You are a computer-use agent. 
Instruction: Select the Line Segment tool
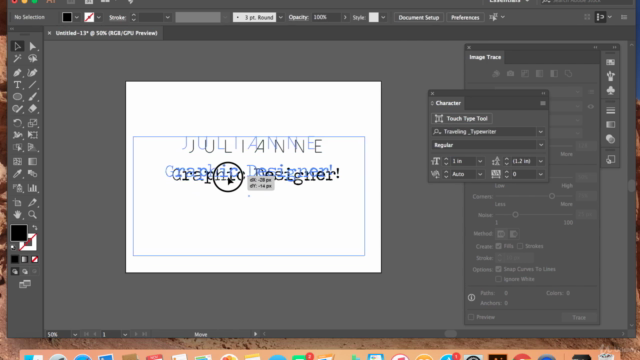point(33,85)
